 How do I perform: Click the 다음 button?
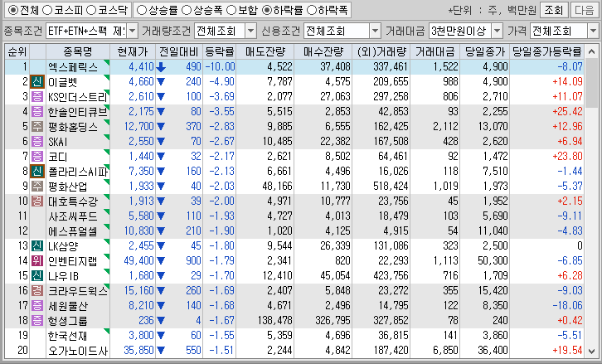click(x=584, y=11)
